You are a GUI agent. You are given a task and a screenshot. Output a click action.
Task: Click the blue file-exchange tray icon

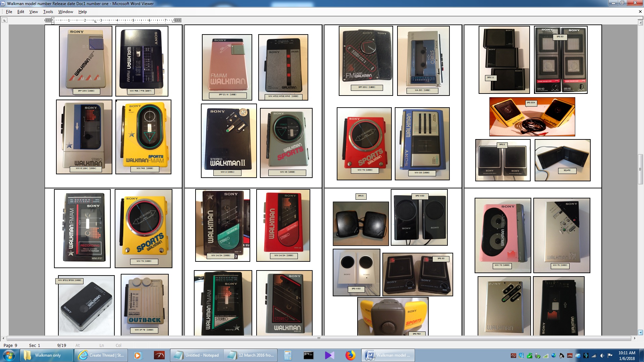pyautogui.click(x=521, y=356)
